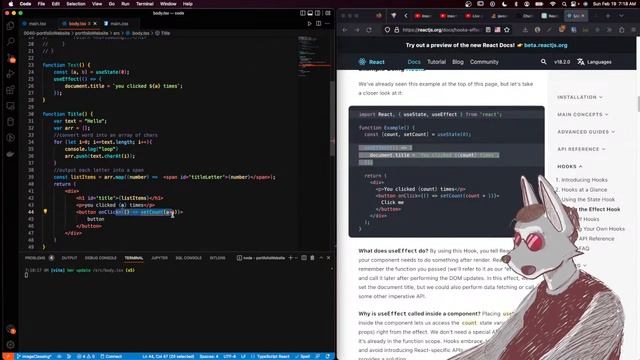Click the VS Code minimap code overview
This screenshot has height=360, width=640.
click(314, 57)
